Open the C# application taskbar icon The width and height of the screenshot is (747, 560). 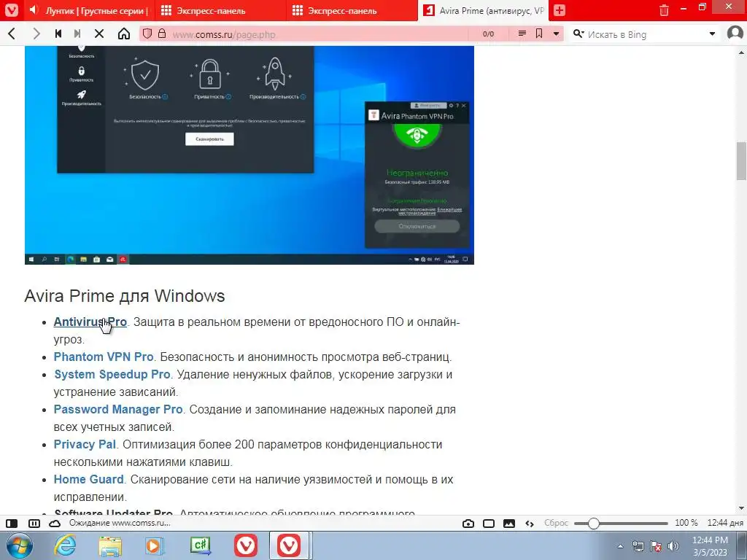click(200, 545)
